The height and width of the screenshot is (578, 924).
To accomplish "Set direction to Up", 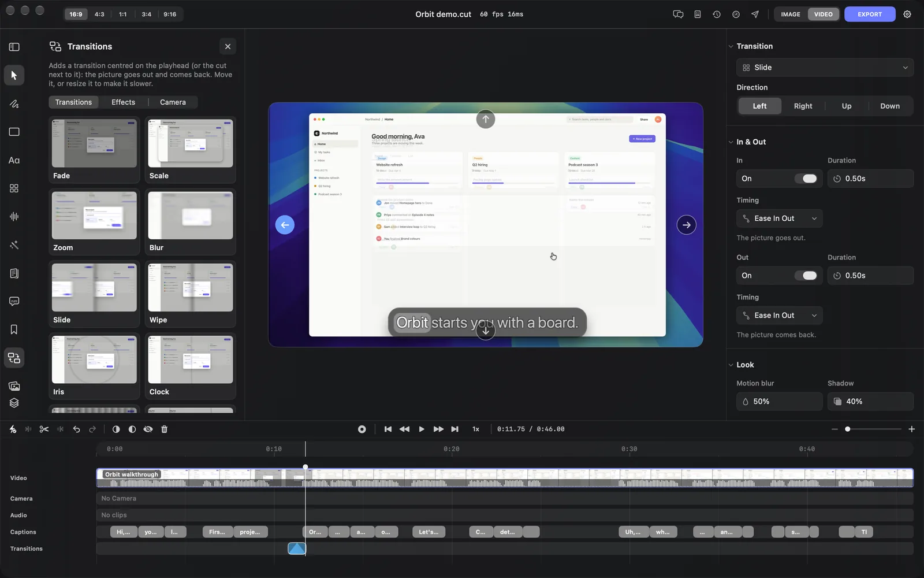I will [x=847, y=106].
